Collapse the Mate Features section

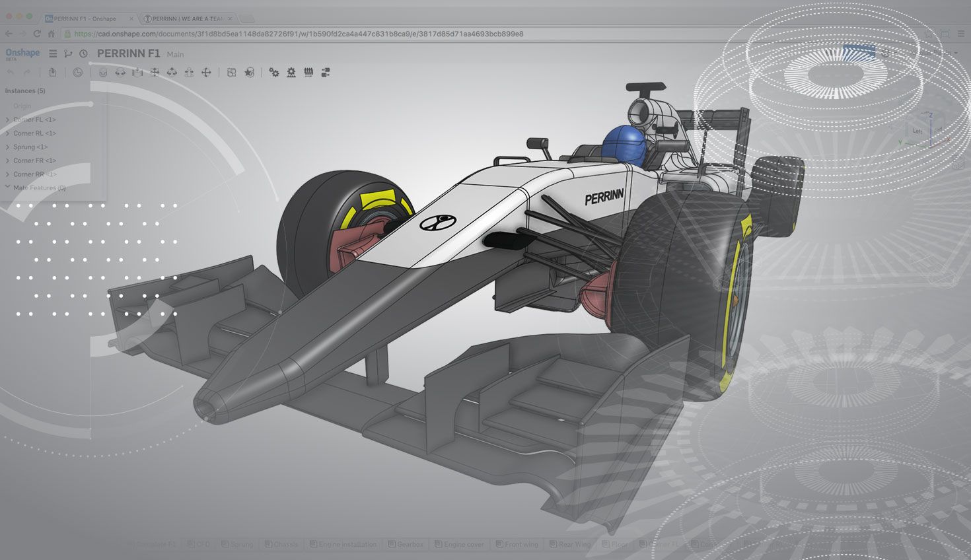7,188
